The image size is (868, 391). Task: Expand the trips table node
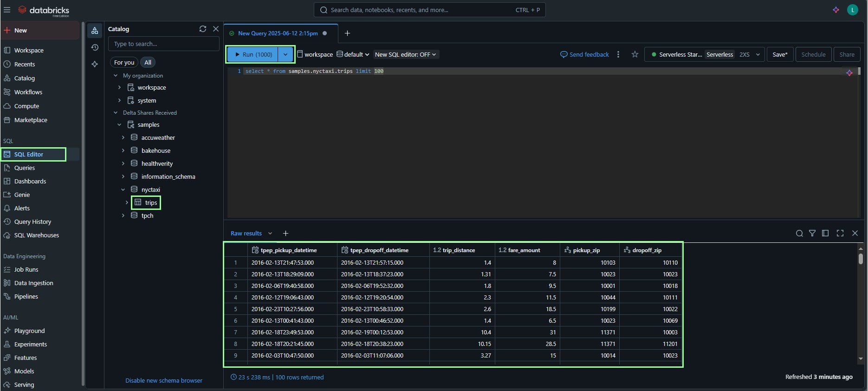click(127, 202)
